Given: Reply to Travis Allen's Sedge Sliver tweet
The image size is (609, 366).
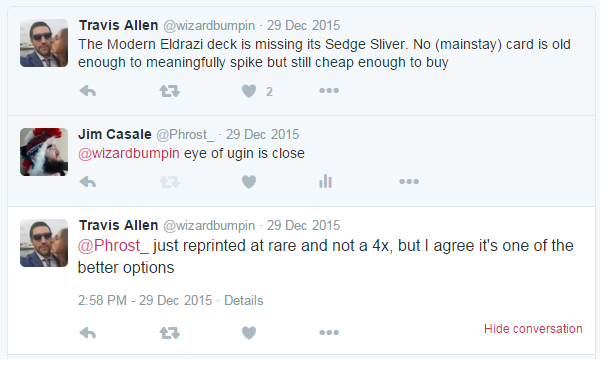Looking at the screenshot, I should [x=88, y=91].
